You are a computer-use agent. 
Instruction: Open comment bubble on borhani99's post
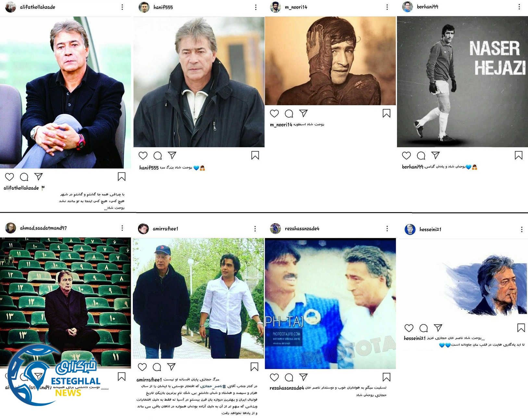point(421,156)
